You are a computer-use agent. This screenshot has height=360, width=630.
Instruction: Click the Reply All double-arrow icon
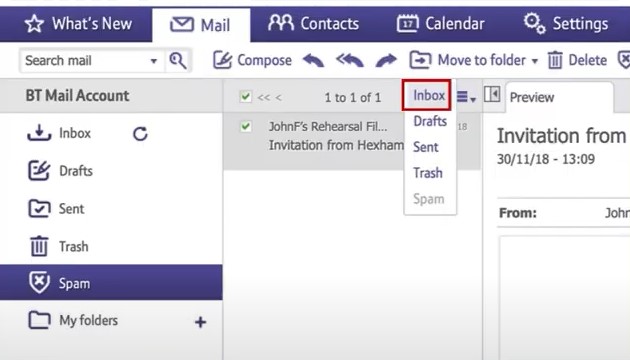350,60
